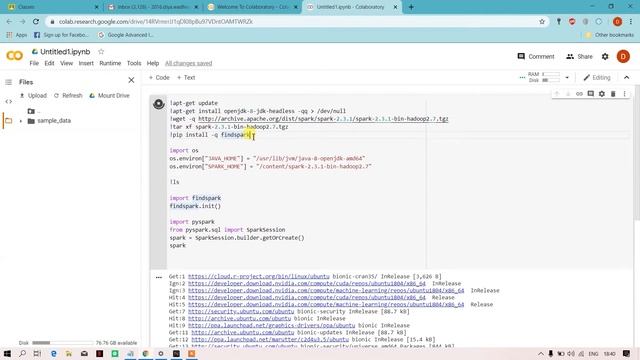Run the code cell
The width and height of the screenshot is (640, 360).
[x=159, y=104]
